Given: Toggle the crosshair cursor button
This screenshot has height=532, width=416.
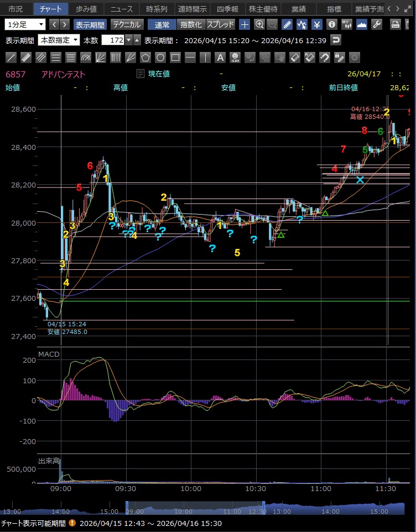Looking at the screenshot, I should point(245,24).
